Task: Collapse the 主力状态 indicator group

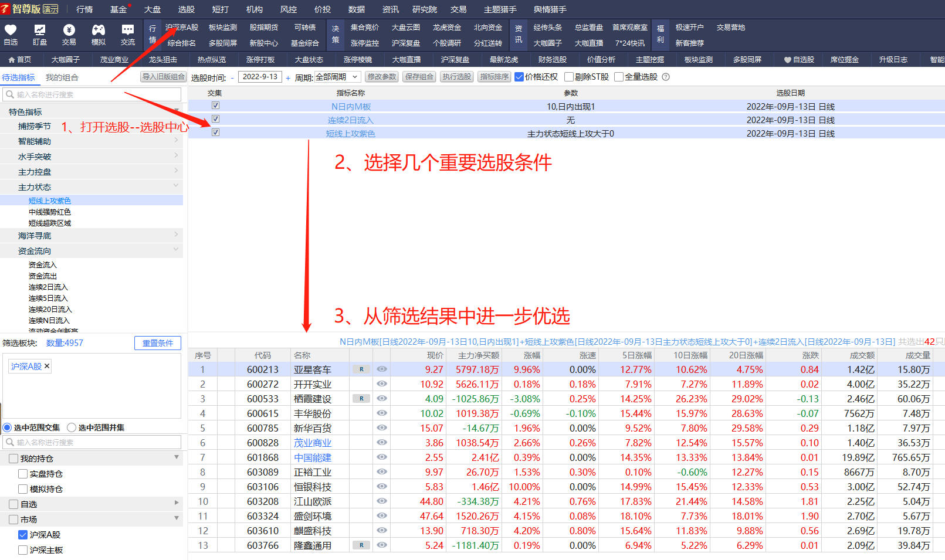Action: coord(176,186)
